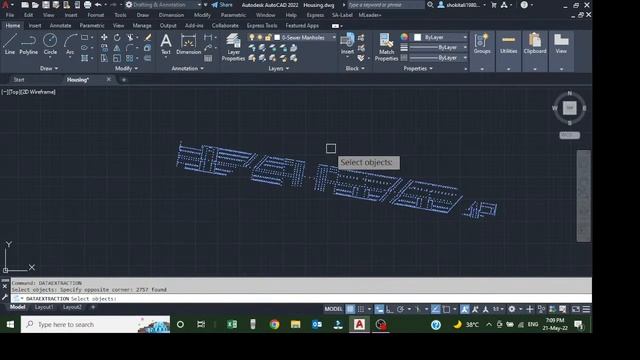Click the search magnifier icon in title bar

pos(430,5)
